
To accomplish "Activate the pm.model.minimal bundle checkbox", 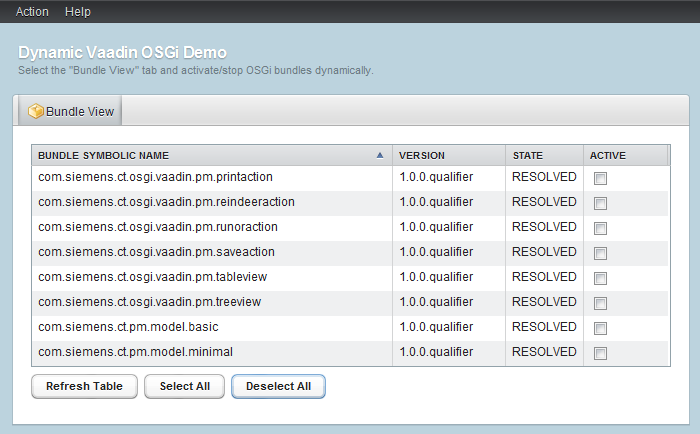I will click(600, 354).
